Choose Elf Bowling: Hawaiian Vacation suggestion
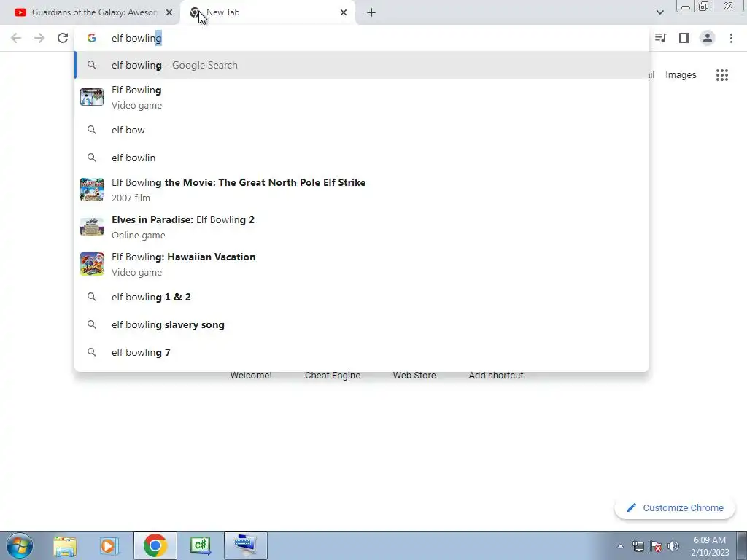Image resolution: width=747 pixels, height=560 pixels. [362, 264]
